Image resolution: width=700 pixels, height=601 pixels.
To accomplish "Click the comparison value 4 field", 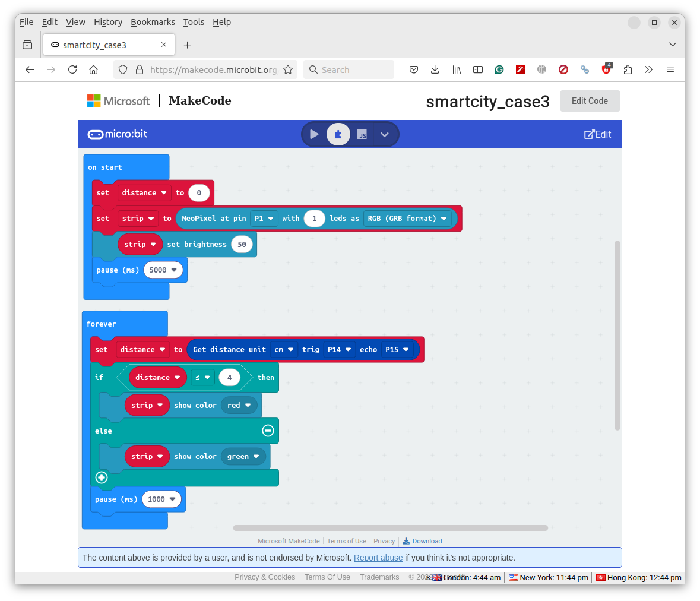I will pyautogui.click(x=229, y=377).
